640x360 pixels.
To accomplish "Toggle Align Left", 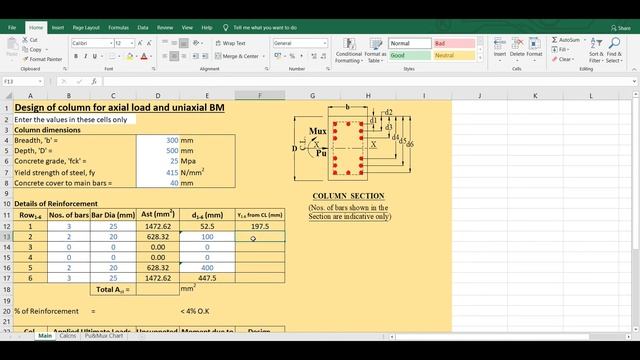I will coord(165,56).
